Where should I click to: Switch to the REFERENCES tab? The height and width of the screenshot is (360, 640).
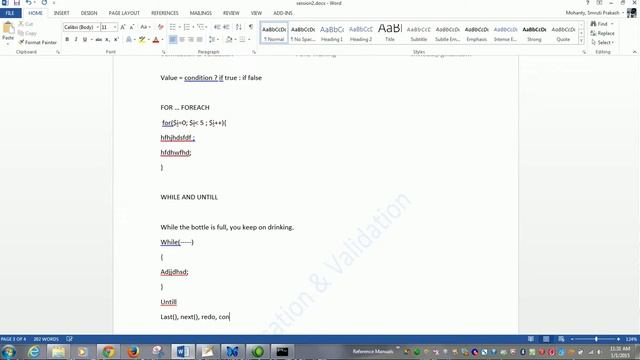[165, 13]
